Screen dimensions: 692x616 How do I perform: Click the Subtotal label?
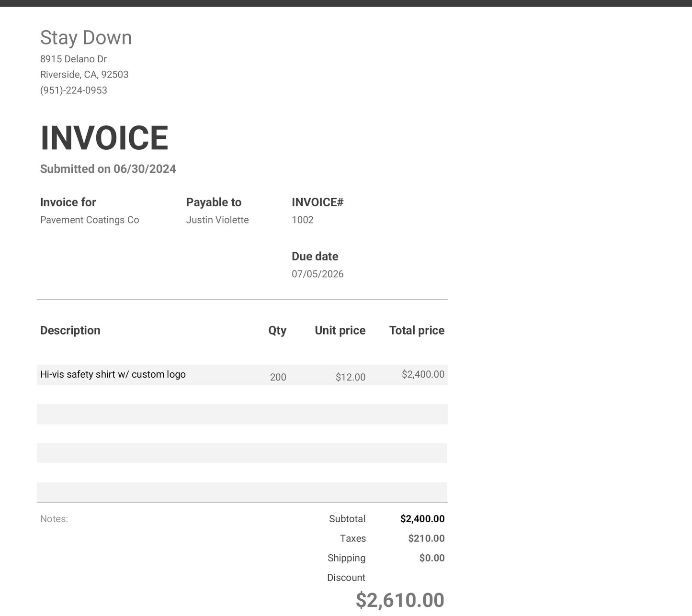click(x=347, y=519)
